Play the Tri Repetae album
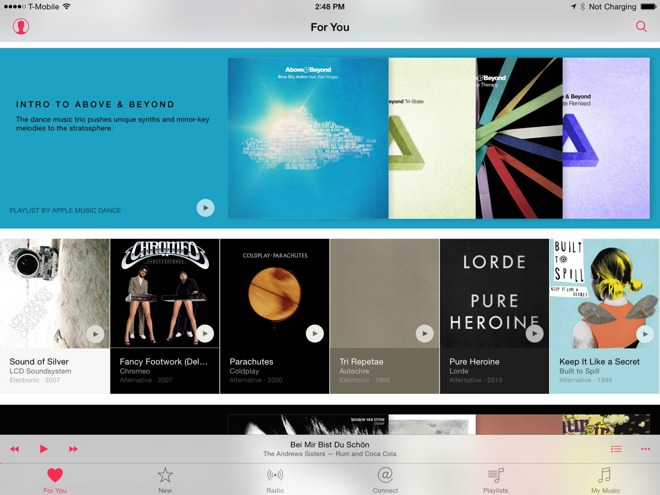Viewport: 660px width, 495px height. 425,334
